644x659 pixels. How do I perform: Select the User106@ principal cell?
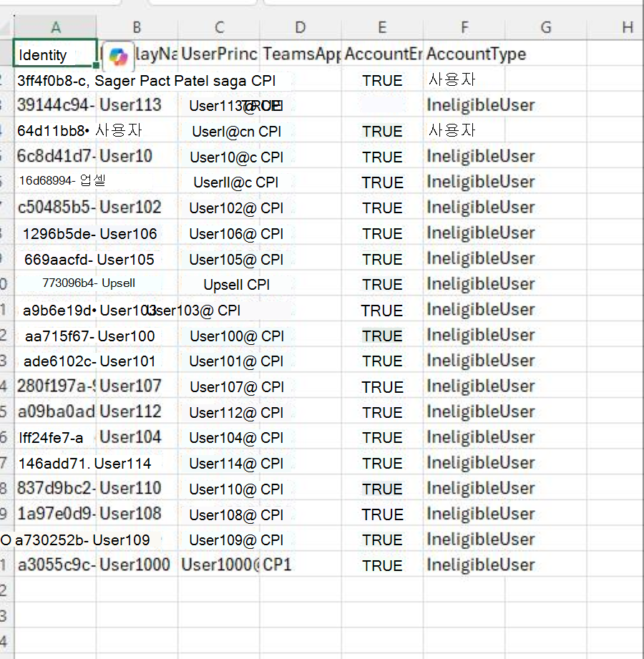pos(219,234)
